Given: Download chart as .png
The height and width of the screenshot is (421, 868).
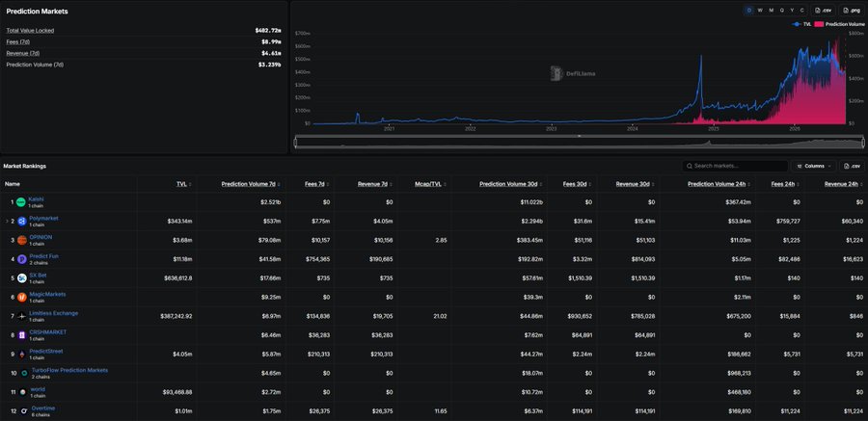Looking at the screenshot, I should point(852,10).
